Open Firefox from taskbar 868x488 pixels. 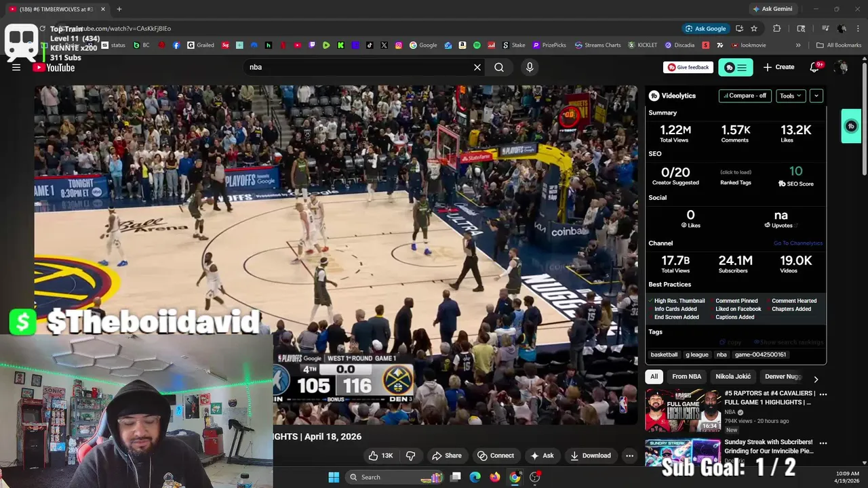click(x=495, y=477)
